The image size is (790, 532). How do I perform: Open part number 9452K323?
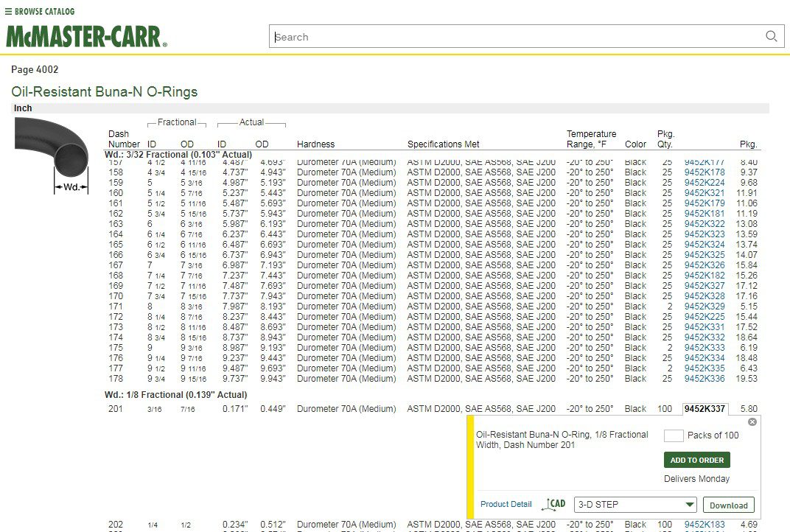tap(705, 234)
